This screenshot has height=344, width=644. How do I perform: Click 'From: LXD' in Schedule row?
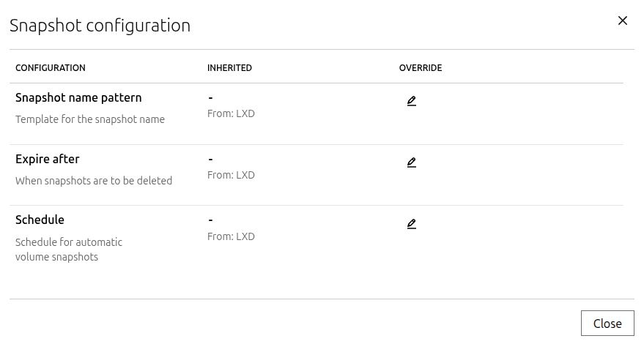pyautogui.click(x=231, y=237)
